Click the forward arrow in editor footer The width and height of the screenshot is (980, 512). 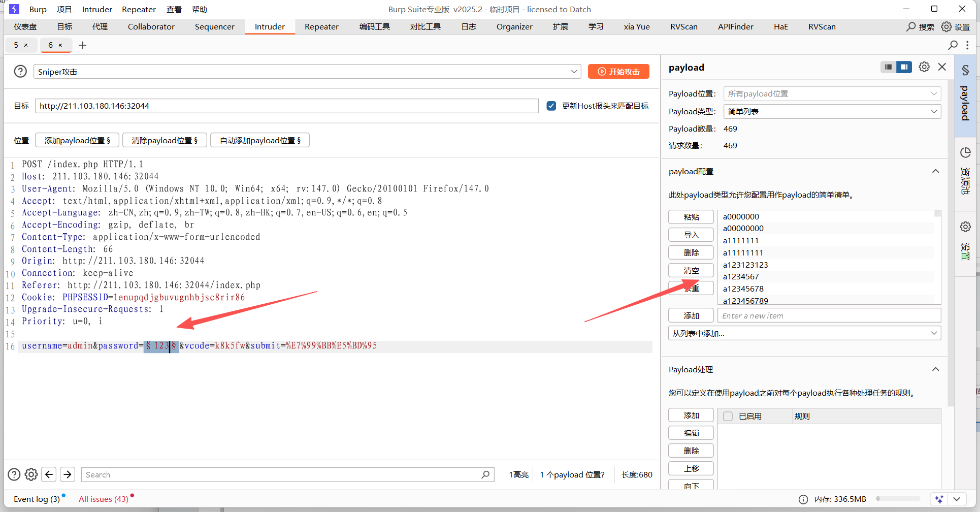coord(68,474)
